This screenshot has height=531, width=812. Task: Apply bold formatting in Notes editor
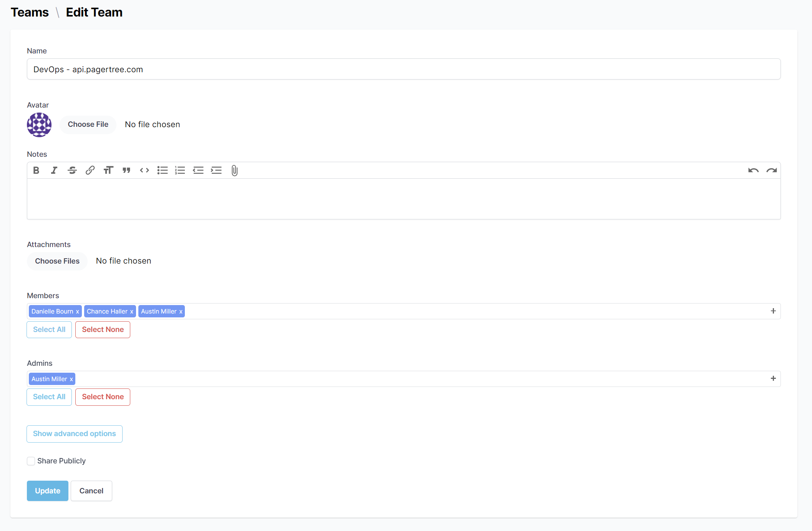(x=36, y=170)
